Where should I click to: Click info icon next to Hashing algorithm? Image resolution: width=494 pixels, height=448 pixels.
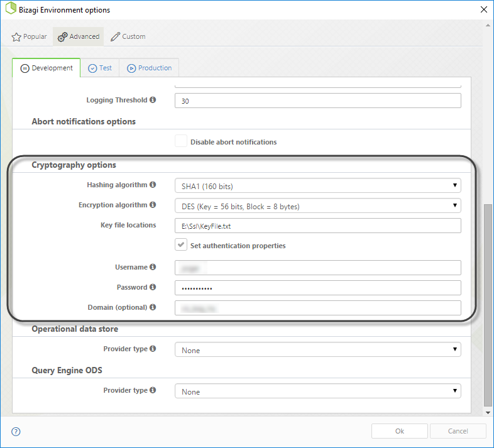[153, 185]
